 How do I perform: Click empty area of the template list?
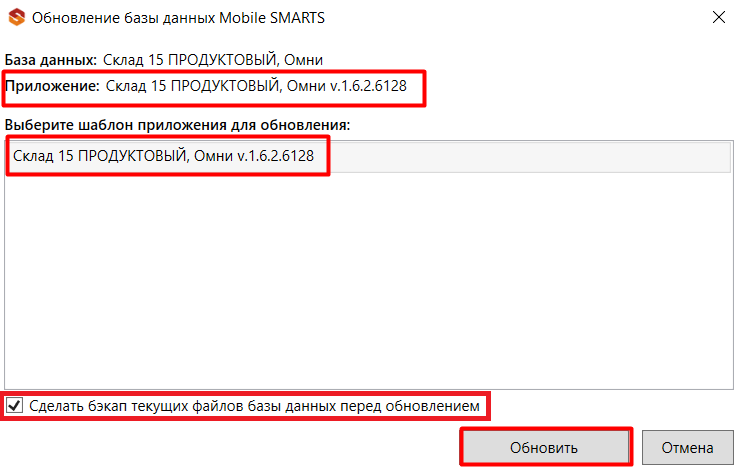[x=369, y=280]
